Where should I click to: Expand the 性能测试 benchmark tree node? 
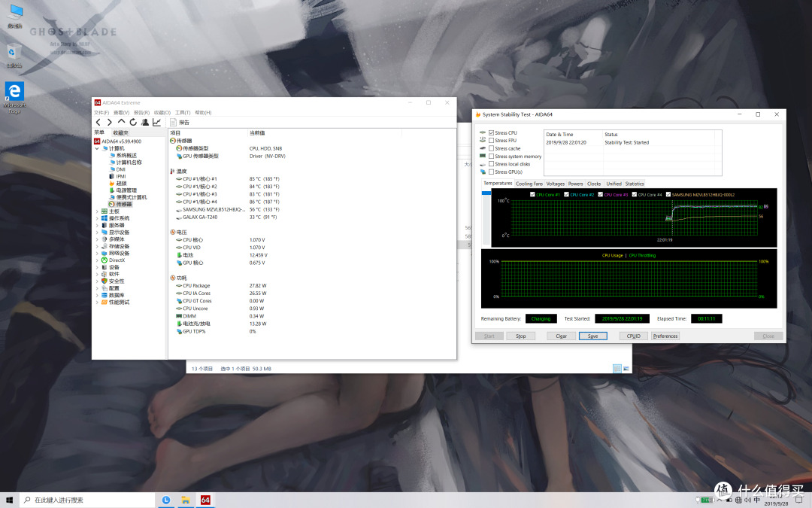point(97,303)
